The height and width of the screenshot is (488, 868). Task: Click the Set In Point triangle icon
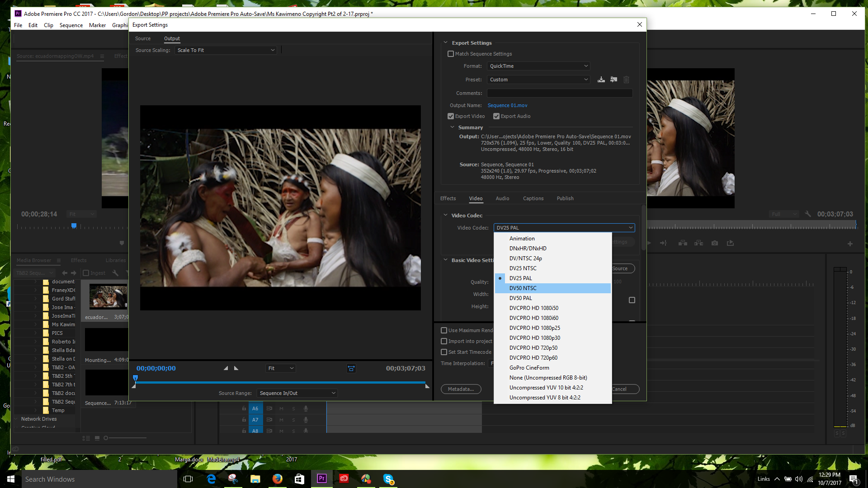pyautogui.click(x=226, y=368)
